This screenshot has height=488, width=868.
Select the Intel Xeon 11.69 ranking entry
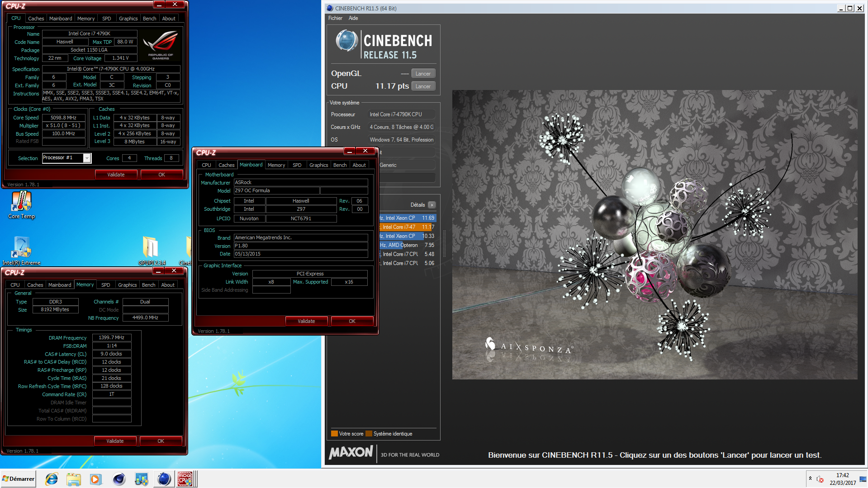pos(407,218)
